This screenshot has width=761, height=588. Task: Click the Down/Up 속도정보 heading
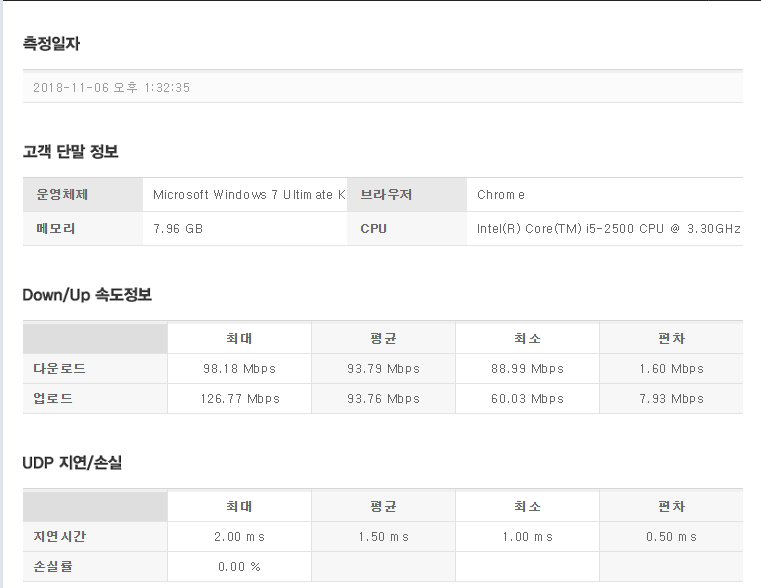(x=87, y=294)
